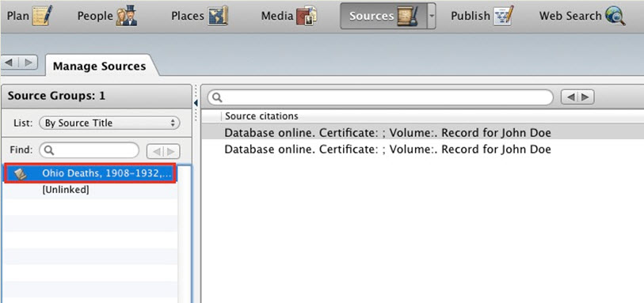Click the source citations search field

[x=380, y=97]
